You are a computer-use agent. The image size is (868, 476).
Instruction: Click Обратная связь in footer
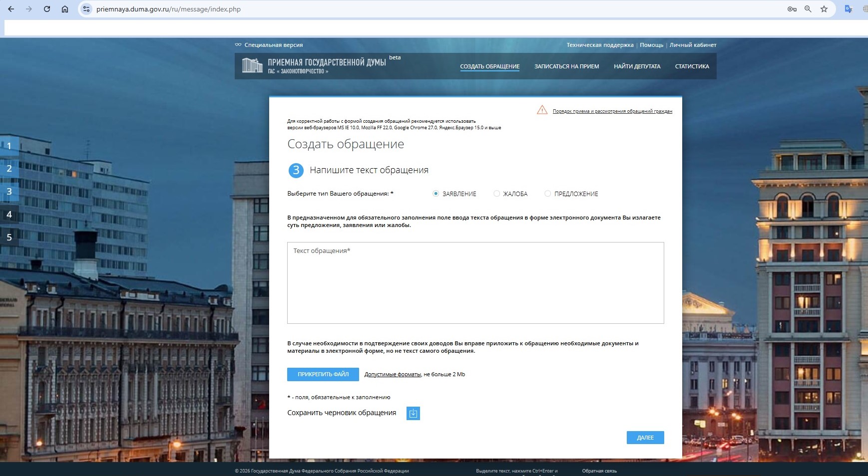tap(599, 471)
